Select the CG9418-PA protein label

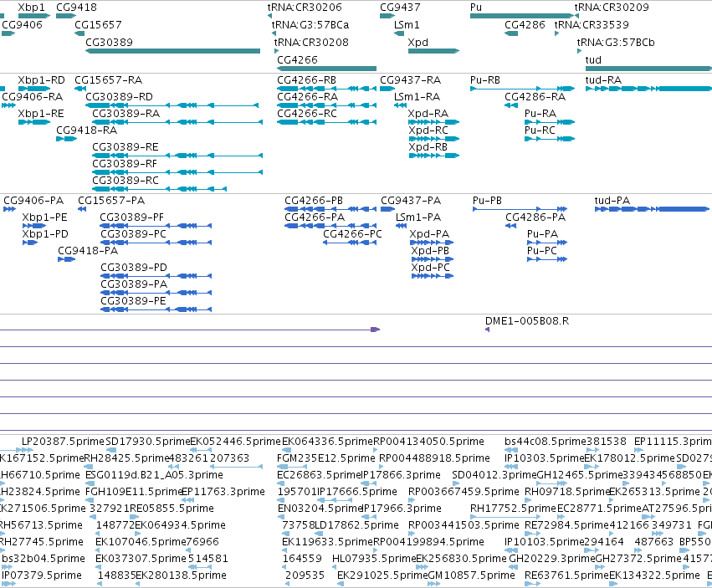[88, 251]
